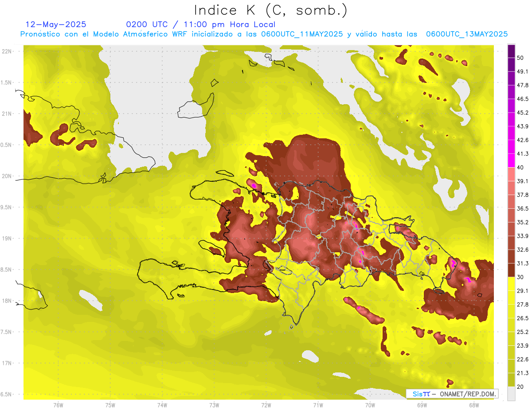This screenshot has width=532, height=411.
Task: Click color scale value '41.3'
Action: pos(523,154)
